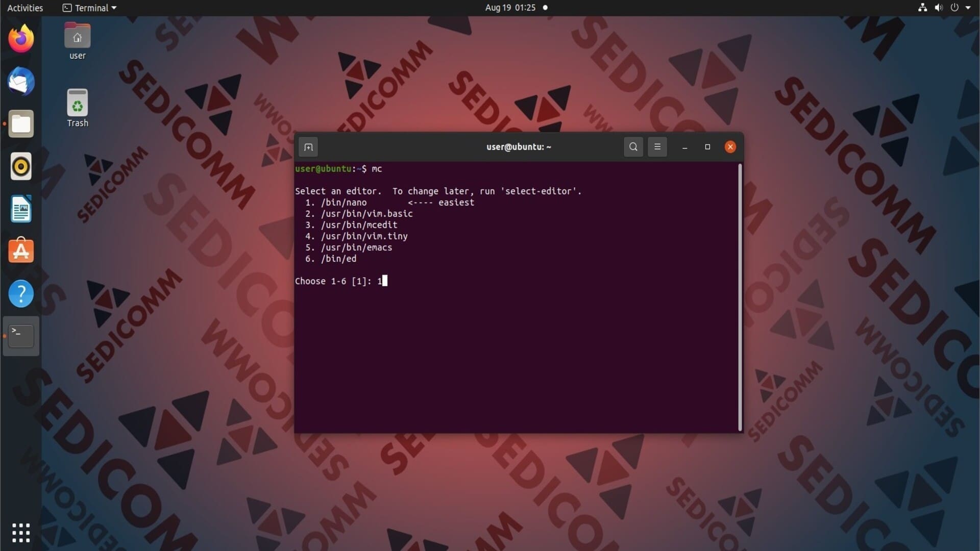The image size is (980, 551).
Task: Click the power icon in top bar
Action: click(x=954, y=8)
